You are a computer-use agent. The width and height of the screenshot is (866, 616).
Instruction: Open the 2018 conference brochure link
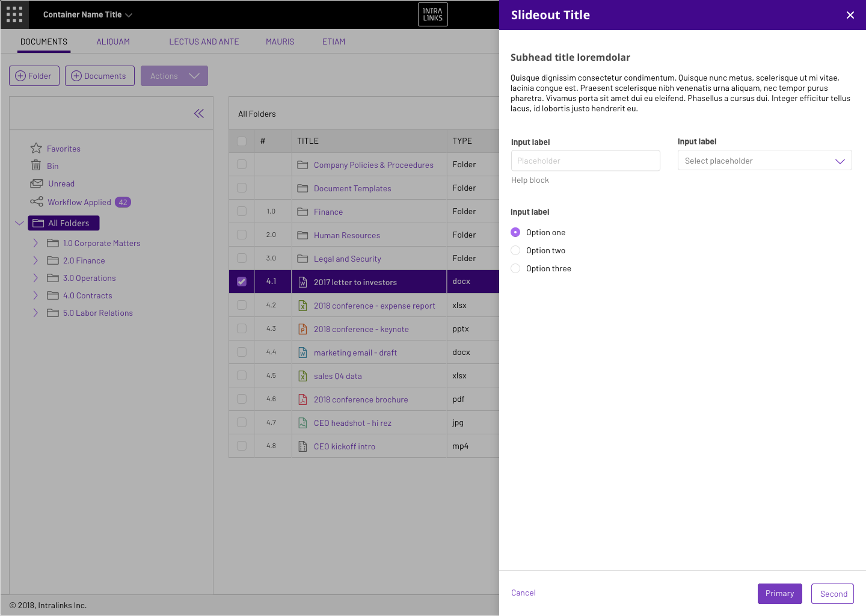click(x=361, y=399)
